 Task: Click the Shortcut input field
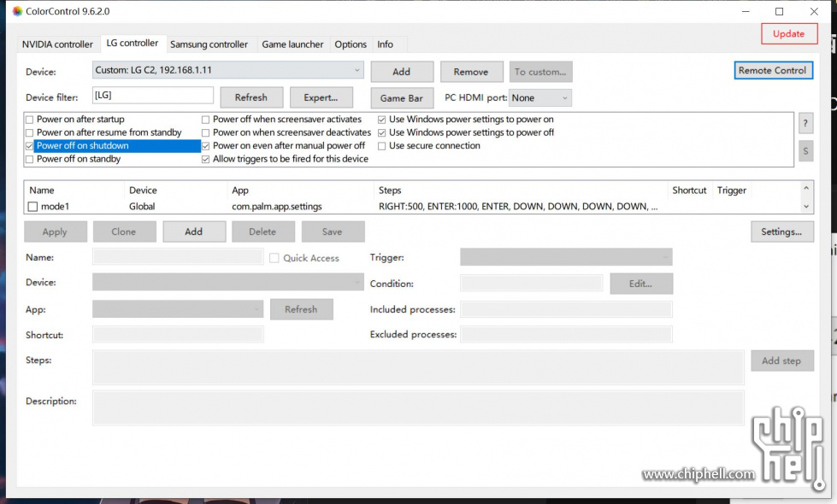coord(178,334)
